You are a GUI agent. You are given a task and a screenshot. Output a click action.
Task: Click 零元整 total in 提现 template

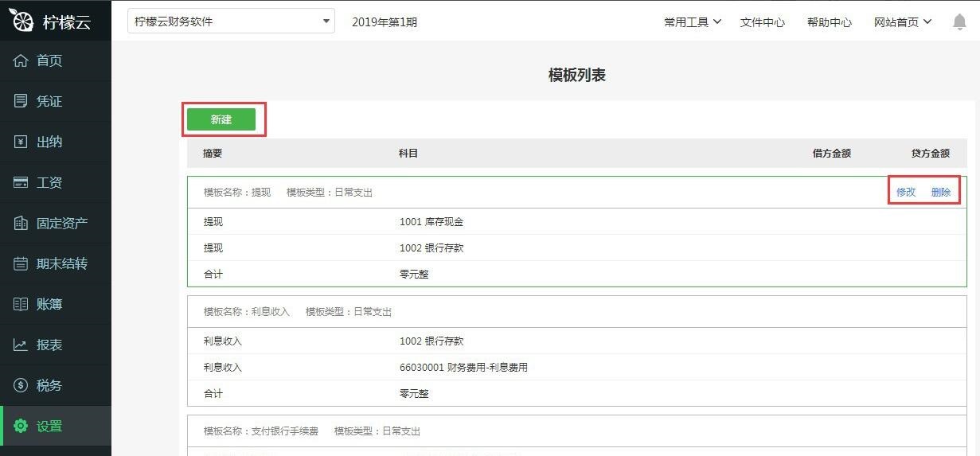pos(414,275)
